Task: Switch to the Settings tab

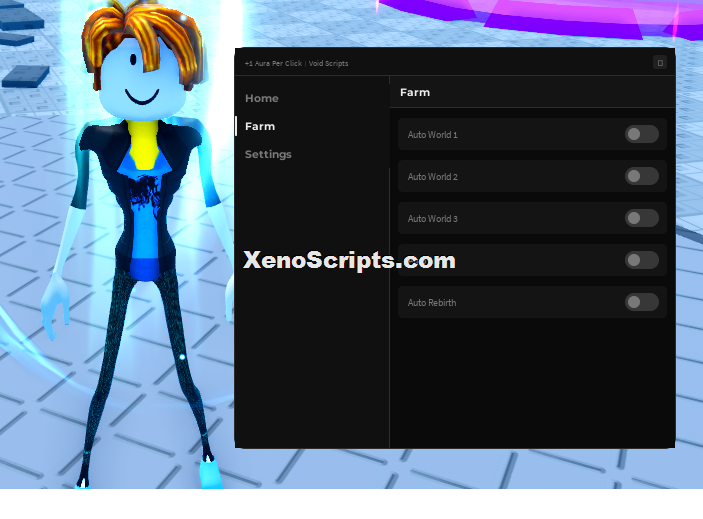Action: tap(268, 154)
